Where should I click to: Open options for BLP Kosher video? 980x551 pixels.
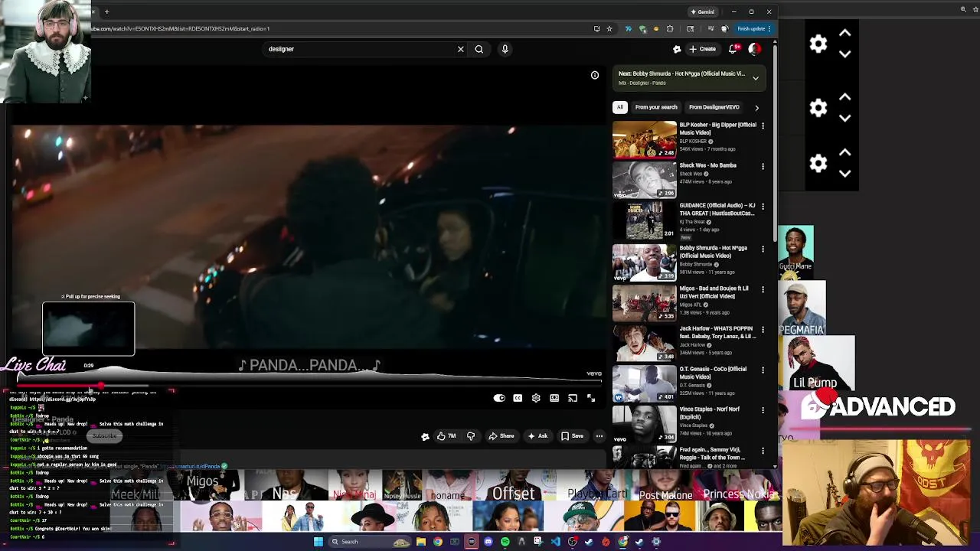pos(763,126)
